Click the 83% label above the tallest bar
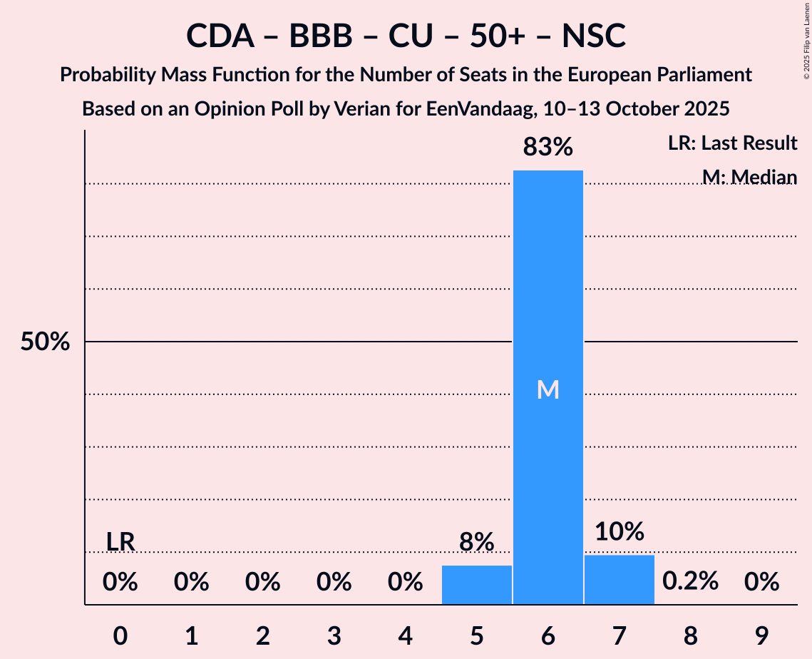 (x=548, y=148)
